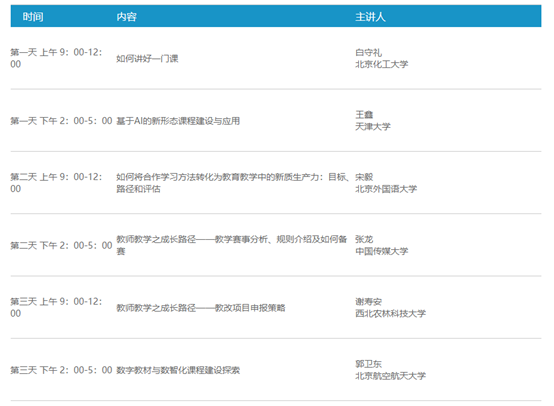Select 数字教材与数智化课程建设探索 session
The image size is (554, 406).
[x=178, y=370]
